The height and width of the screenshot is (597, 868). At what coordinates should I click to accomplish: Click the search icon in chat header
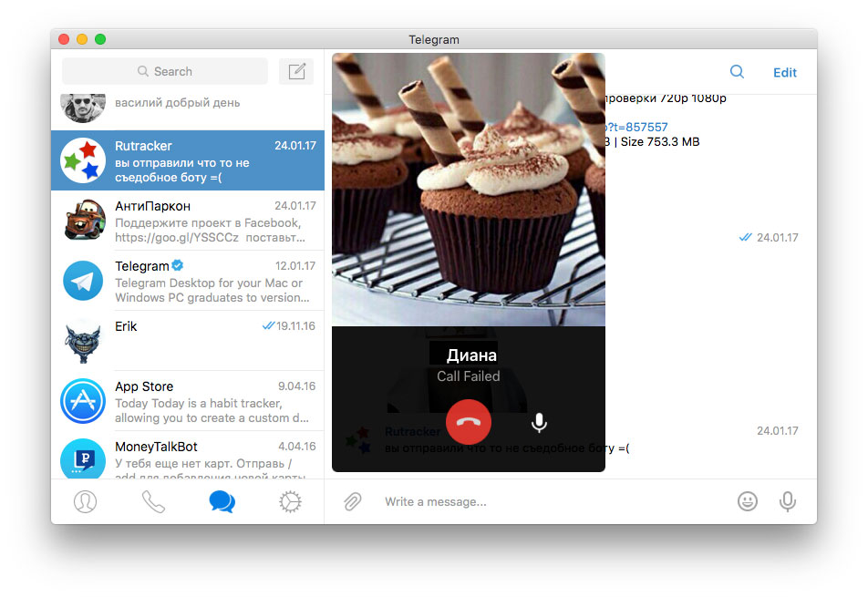(x=737, y=73)
